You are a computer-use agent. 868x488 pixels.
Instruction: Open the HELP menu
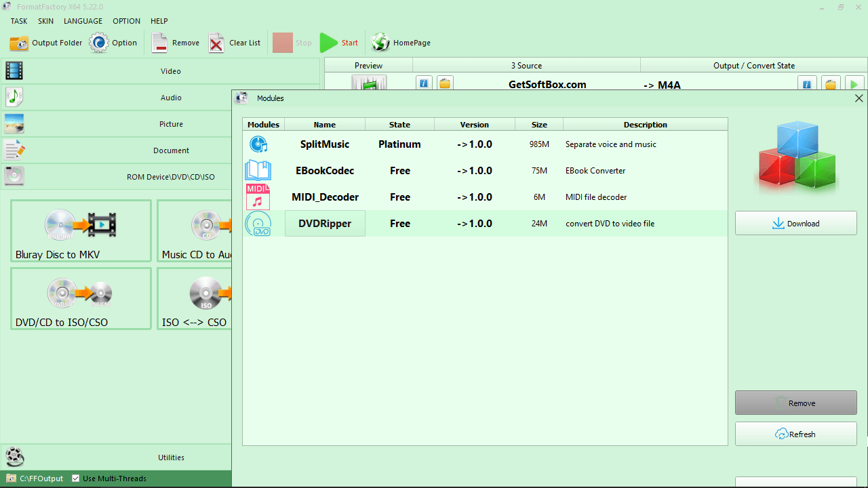click(159, 21)
